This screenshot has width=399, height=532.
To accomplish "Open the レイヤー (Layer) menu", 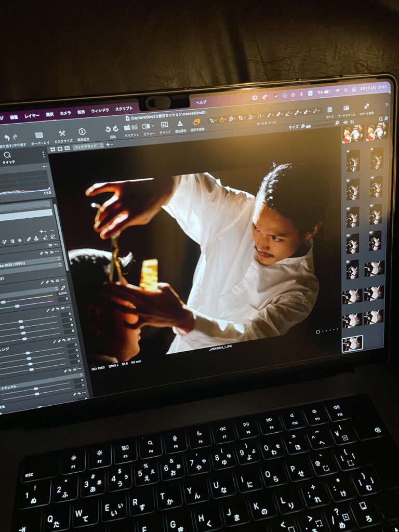I will (x=32, y=115).
